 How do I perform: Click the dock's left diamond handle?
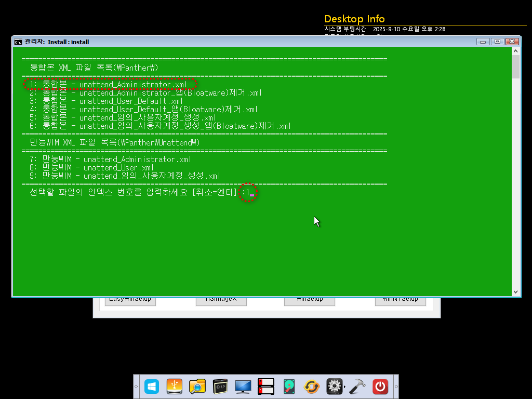click(x=136, y=387)
